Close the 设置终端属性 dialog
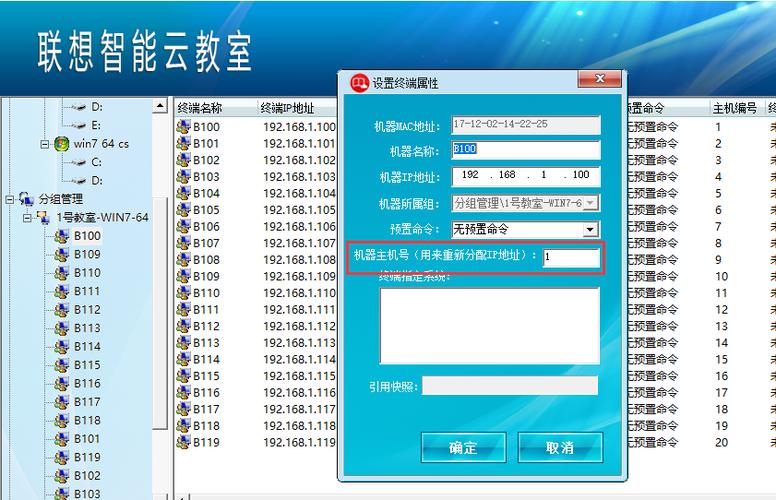The height and width of the screenshot is (500, 776). [599, 79]
